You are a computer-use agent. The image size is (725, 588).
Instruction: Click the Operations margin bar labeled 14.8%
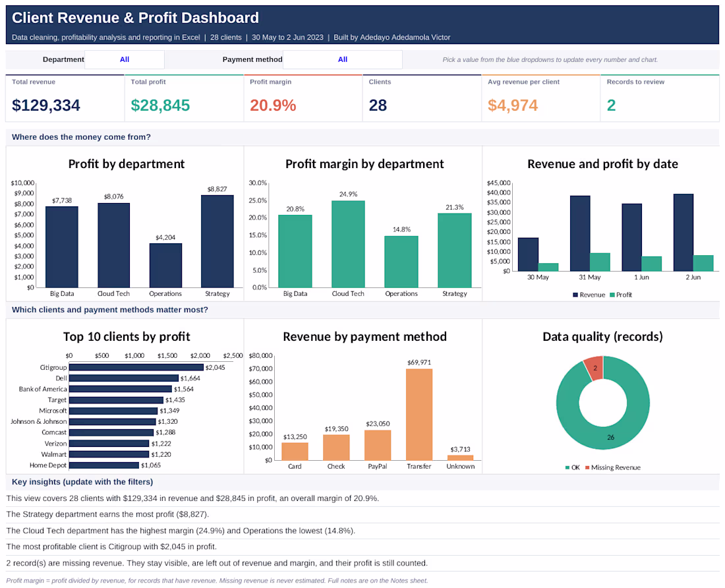tap(401, 262)
